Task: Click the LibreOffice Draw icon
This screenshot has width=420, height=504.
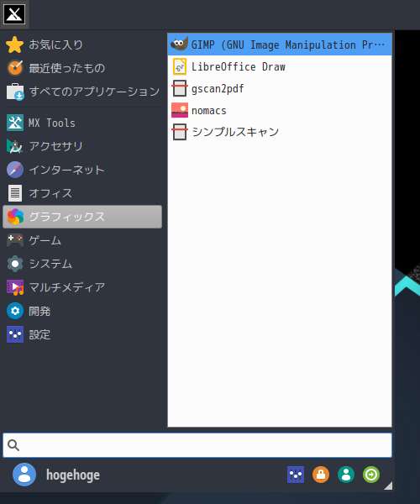Action: point(179,66)
